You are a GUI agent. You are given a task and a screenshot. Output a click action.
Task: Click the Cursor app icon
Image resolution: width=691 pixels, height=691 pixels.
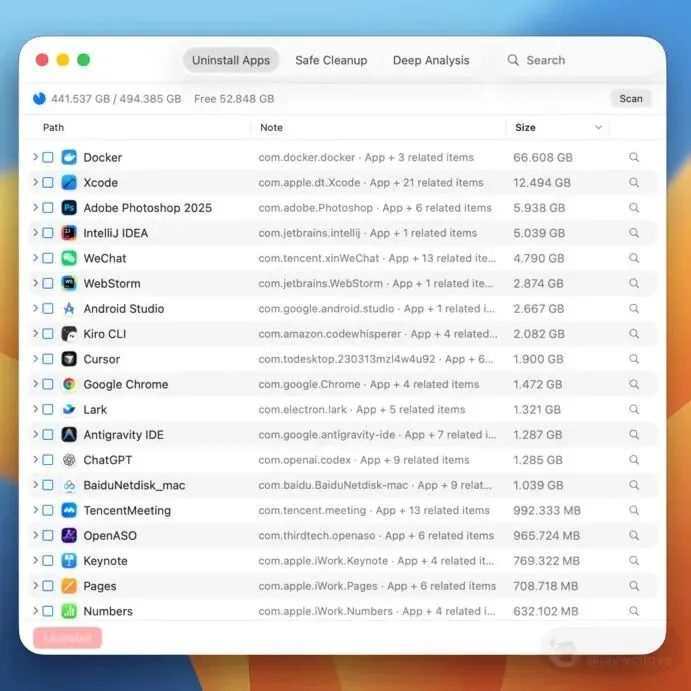point(69,359)
